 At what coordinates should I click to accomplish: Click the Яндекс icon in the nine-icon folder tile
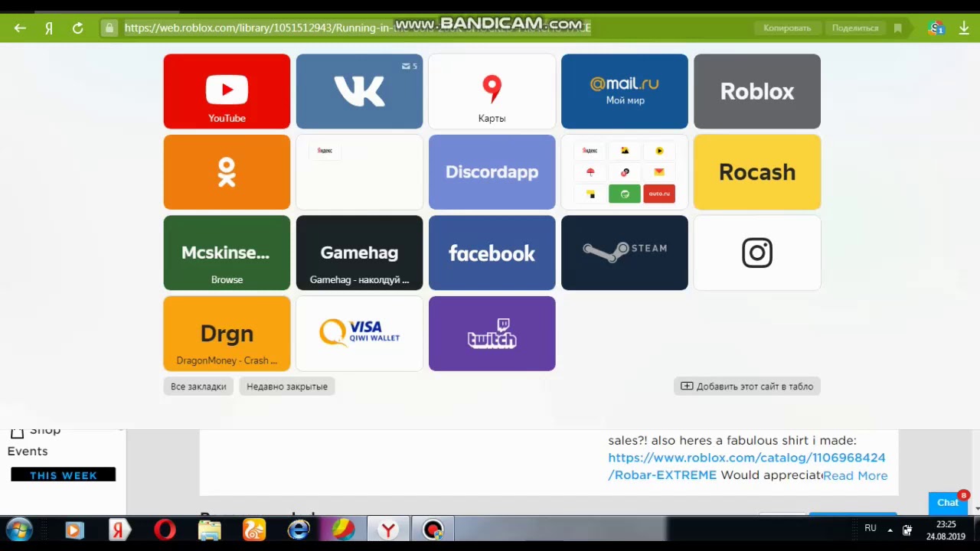click(x=590, y=151)
